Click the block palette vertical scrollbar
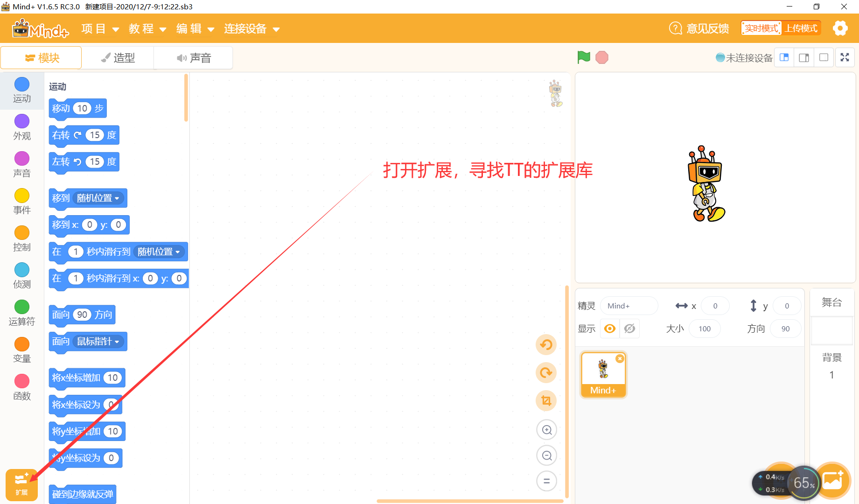Viewport: 859px width, 504px height. point(186,98)
